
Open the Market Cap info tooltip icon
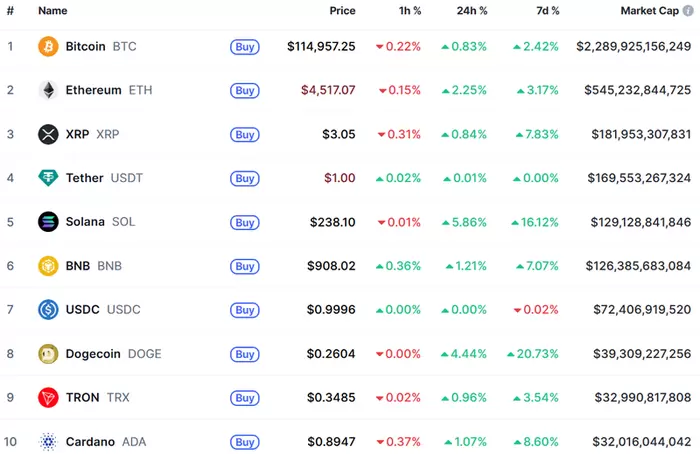point(687,10)
